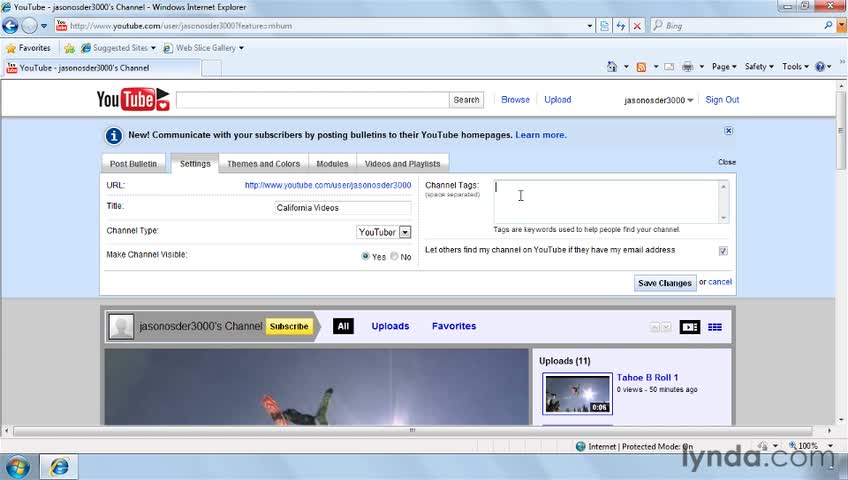
Task: Open the Tahoe B Roll 1 thumbnail
Action: pyautogui.click(x=578, y=394)
